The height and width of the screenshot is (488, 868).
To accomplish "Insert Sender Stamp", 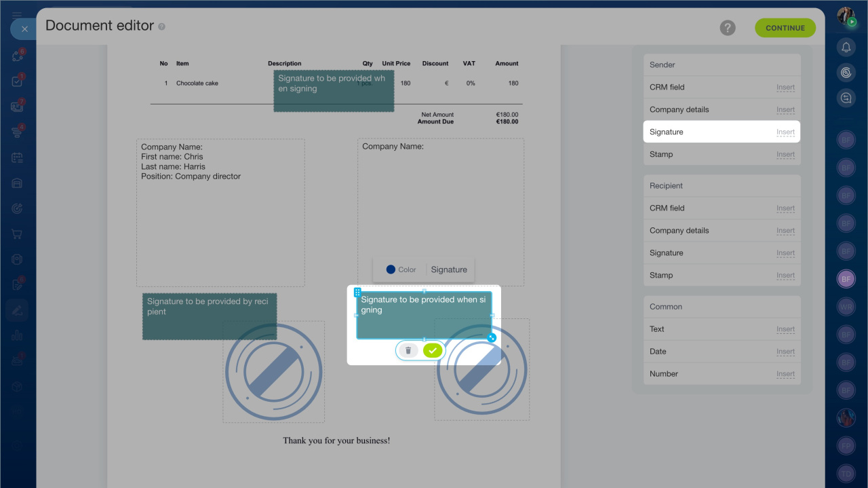I will point(785,155).
